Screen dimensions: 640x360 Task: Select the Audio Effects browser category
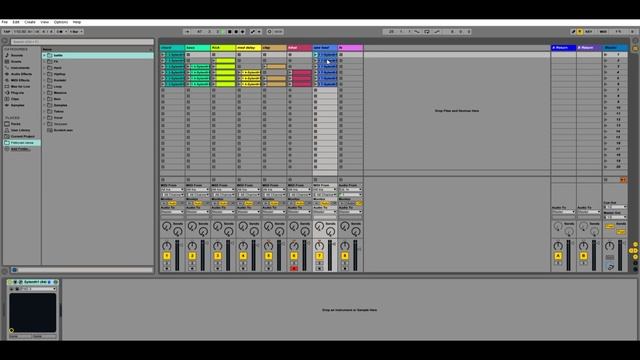[x=21, y=74]
